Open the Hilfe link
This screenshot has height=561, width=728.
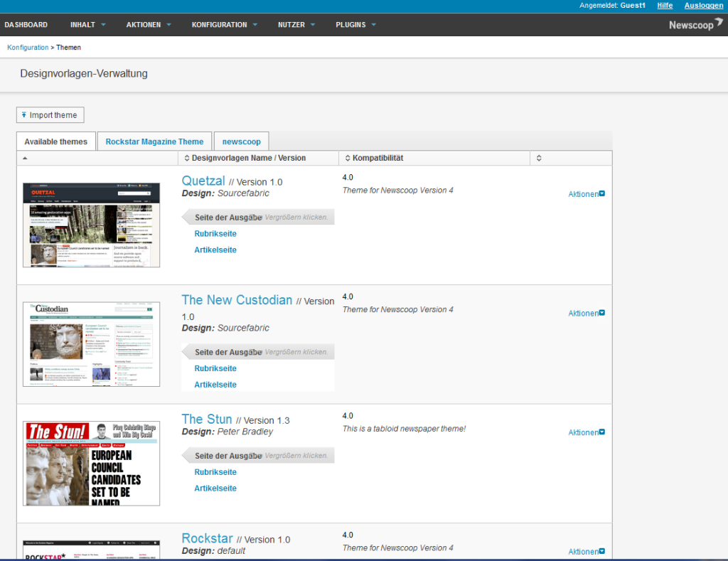pyautogui.click(x=664, y=6)
